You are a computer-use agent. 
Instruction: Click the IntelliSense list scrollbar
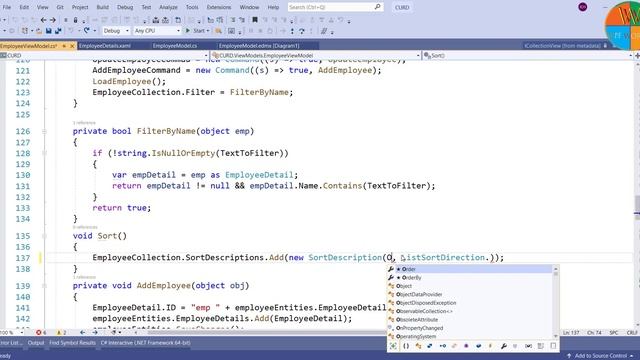point(556,302)
